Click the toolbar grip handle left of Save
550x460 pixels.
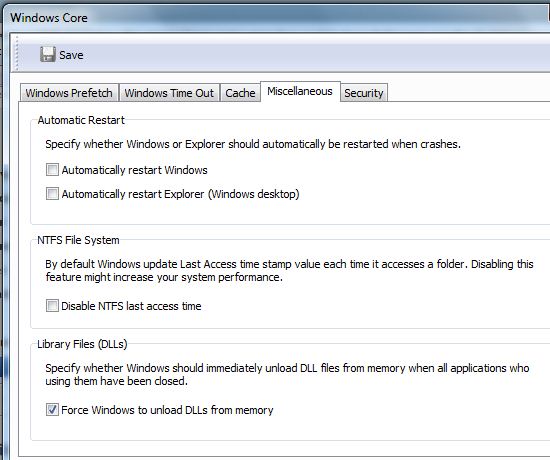pyautogui.click(x=17, y=53)
